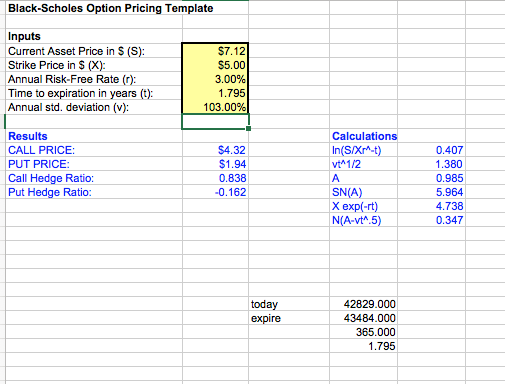Click the fill handle of the selected cell
Screen dimensions: 505x384
[248, 128]
